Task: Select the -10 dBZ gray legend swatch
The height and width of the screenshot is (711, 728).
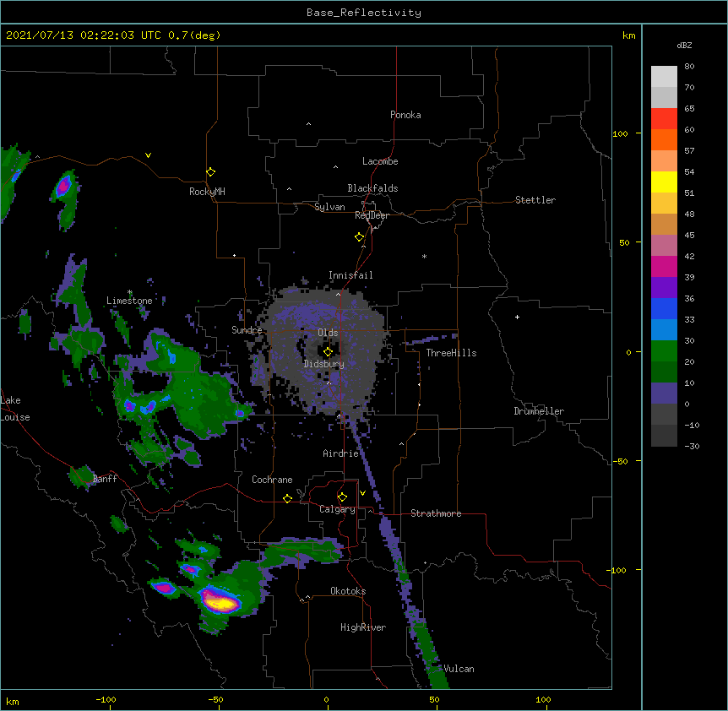Action: (x=664, y=436)
